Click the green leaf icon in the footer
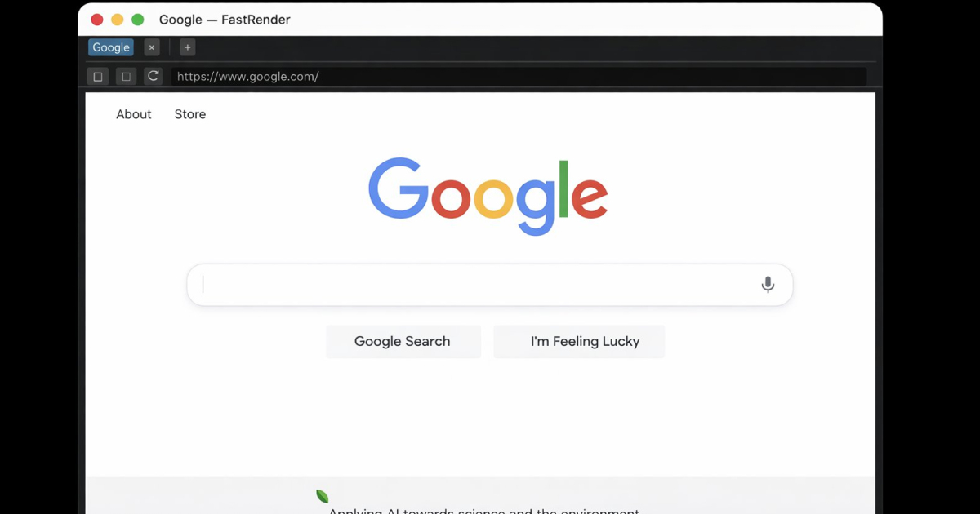Viewport: 980px width, 514px height. 322,496
